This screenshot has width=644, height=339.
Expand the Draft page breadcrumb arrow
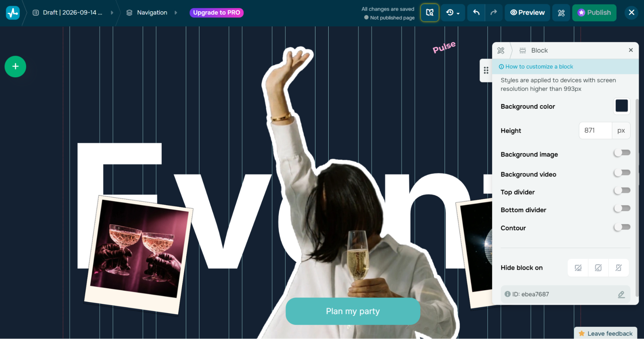coord(112,13)
